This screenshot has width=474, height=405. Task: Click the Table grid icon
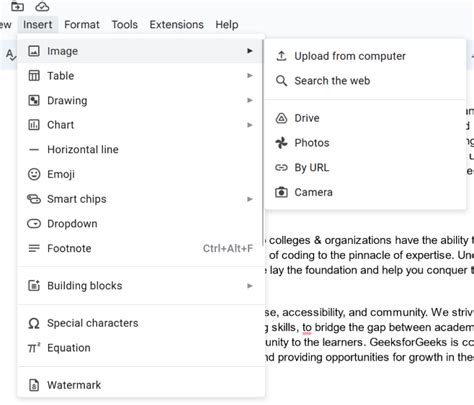(34, 76)
